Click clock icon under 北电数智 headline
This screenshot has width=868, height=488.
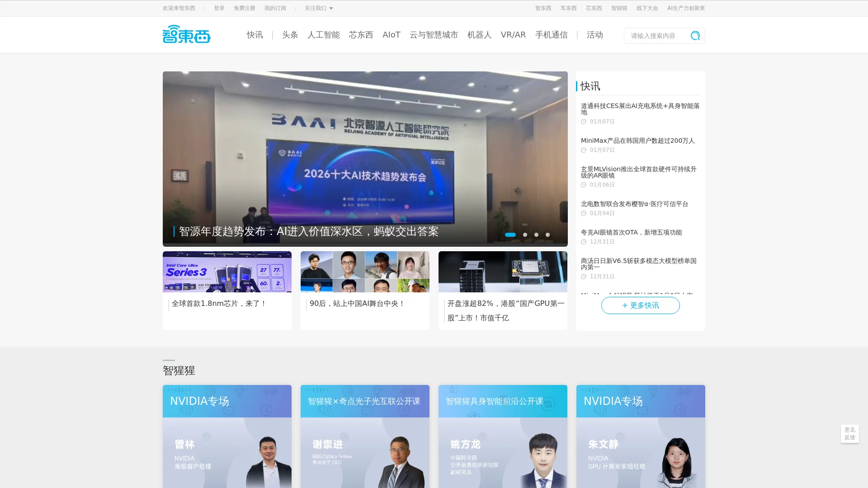[x=584, y=213]
